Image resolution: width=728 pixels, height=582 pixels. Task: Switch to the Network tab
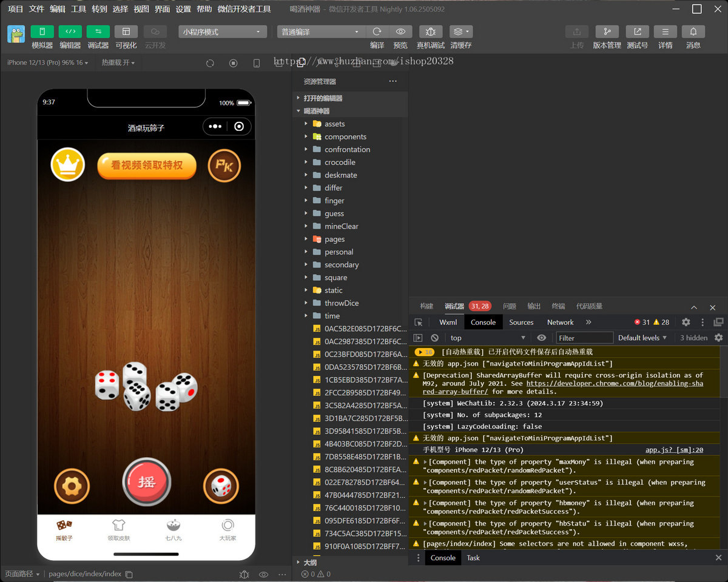coord(560,323)
